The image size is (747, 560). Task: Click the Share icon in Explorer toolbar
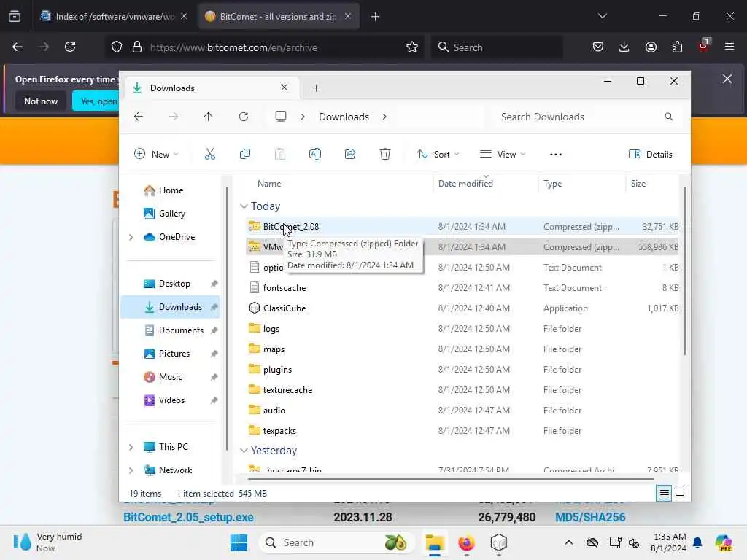(x=350, y=154)
